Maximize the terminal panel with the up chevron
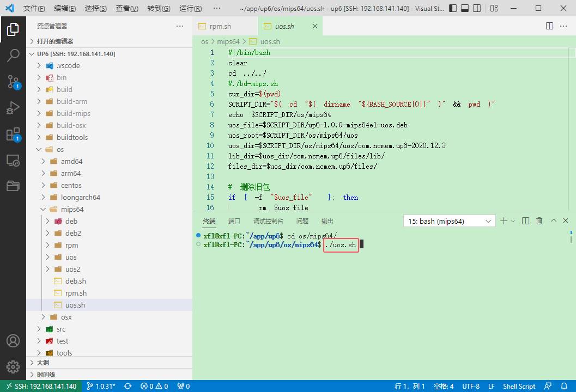 (553, 221)
